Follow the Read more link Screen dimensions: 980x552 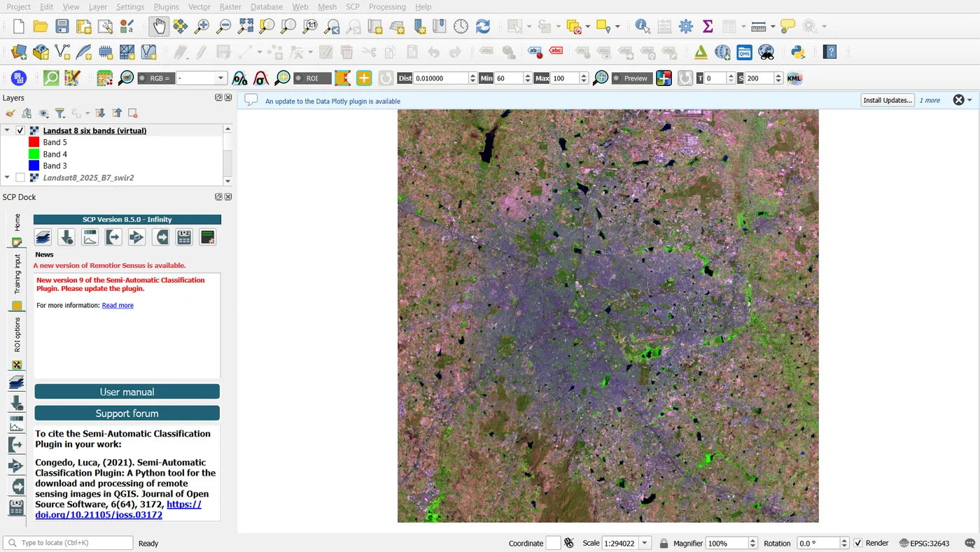pos(118,305)
